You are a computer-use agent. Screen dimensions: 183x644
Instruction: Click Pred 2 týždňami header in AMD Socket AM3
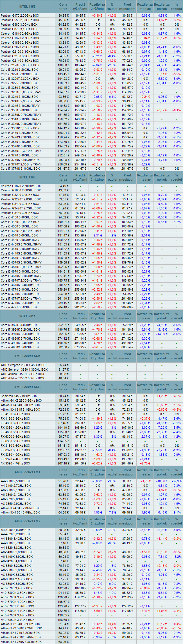(80, 387)
